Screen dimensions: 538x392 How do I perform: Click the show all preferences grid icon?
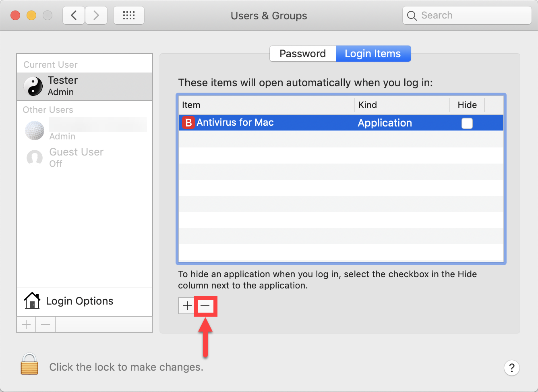pyautogui.click(x=128, y=15)
